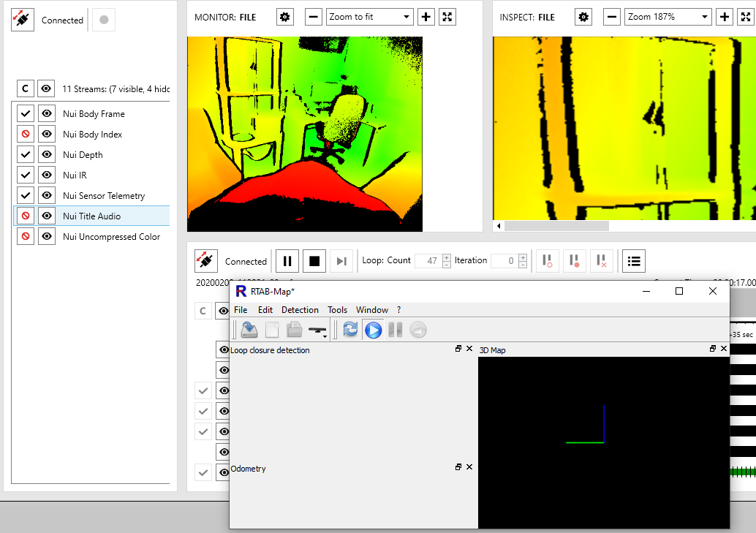Viewport: 756px width, 533px height.
Task: Open the Detection menu in RTAB-Map
Action: click(x=300, y=310)
